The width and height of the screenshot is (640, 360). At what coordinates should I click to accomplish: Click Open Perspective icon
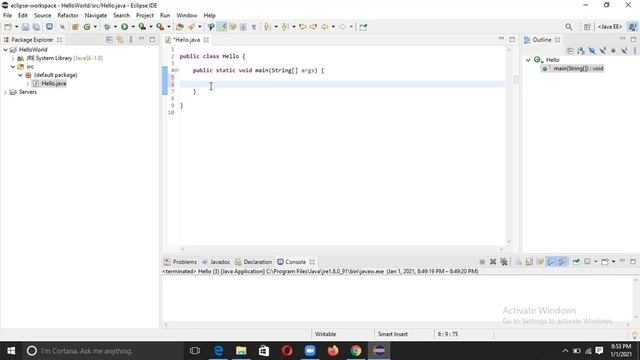point(587,27)
